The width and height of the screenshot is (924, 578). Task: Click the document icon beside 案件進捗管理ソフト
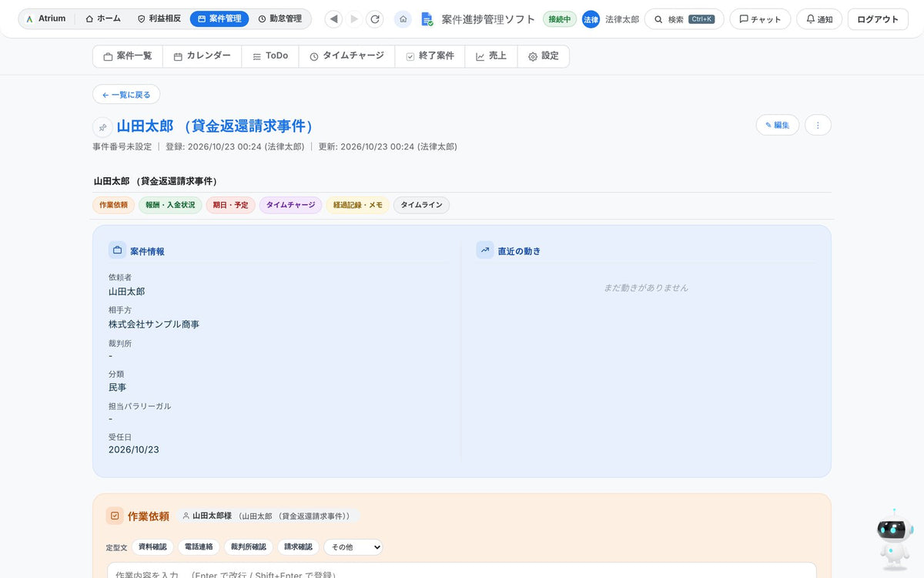(x=427, y=19)
